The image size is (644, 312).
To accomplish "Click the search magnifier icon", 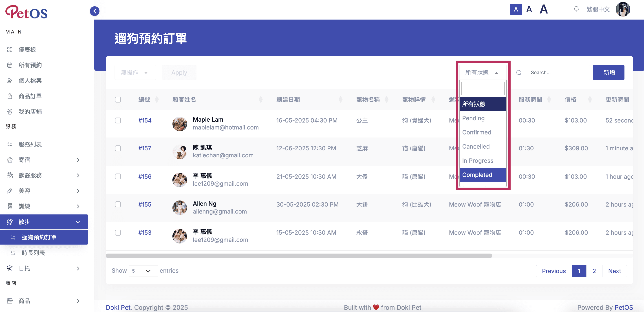I will 519,73.
